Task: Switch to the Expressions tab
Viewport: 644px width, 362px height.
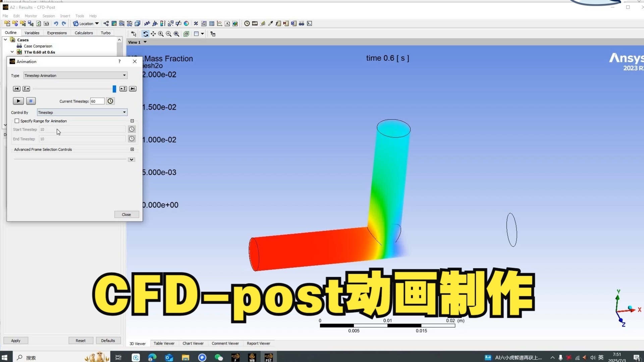Action: (x=57, y=33)
